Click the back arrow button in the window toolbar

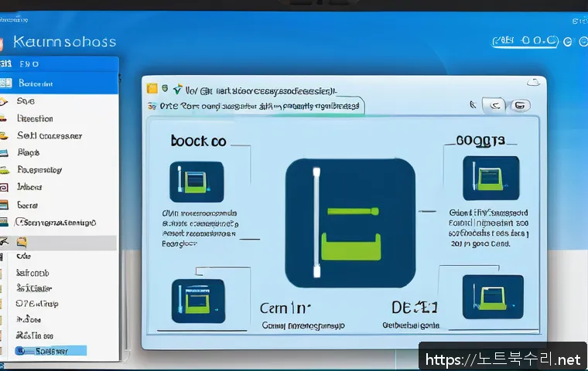tap(494, 106)
